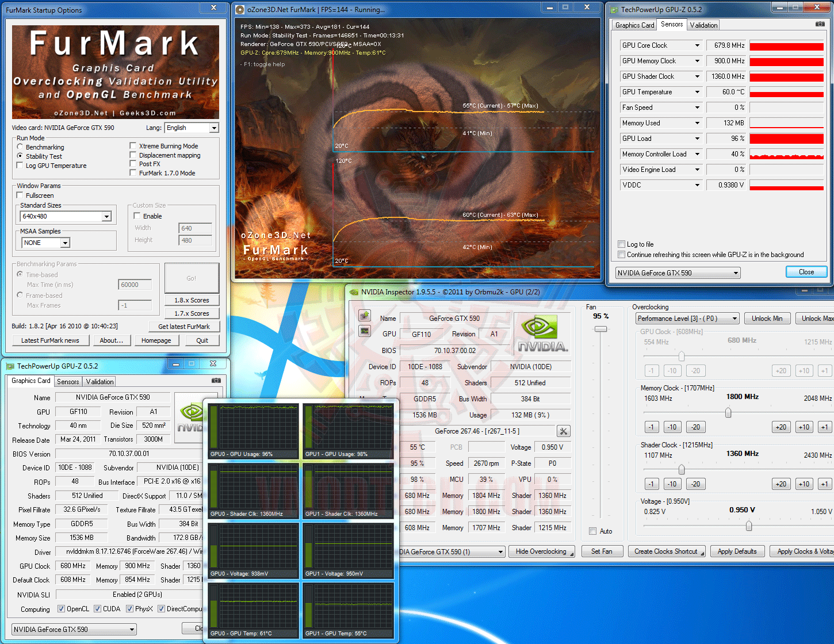The width and height of the screenshot is (834, 644).
Task: Open the GPU Core Clock sensor dropdown
Action: [661, 45]
